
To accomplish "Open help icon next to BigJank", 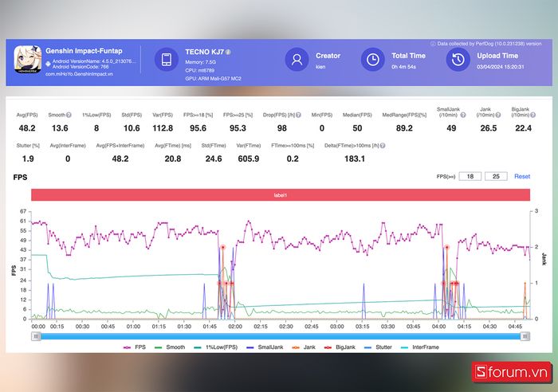I will click(532, 115).
